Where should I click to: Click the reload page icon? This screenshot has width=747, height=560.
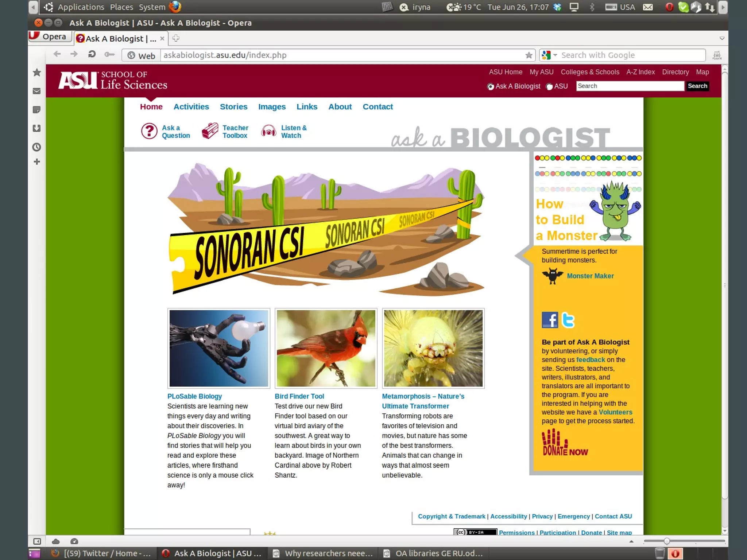pyautogui.click(x=92, y=54)
